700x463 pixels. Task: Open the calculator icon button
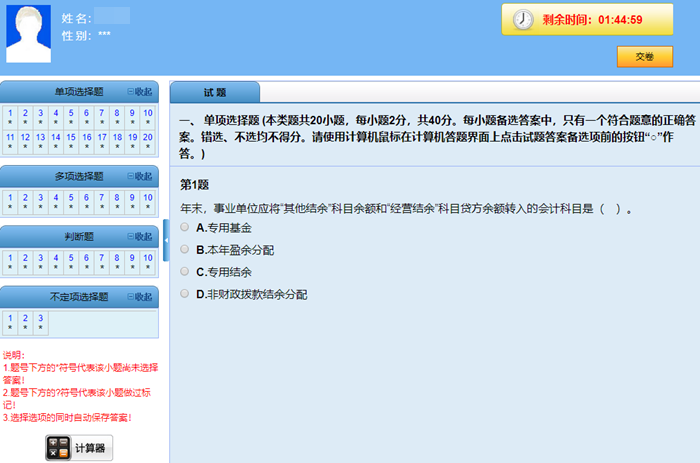(x=79, y=447)
